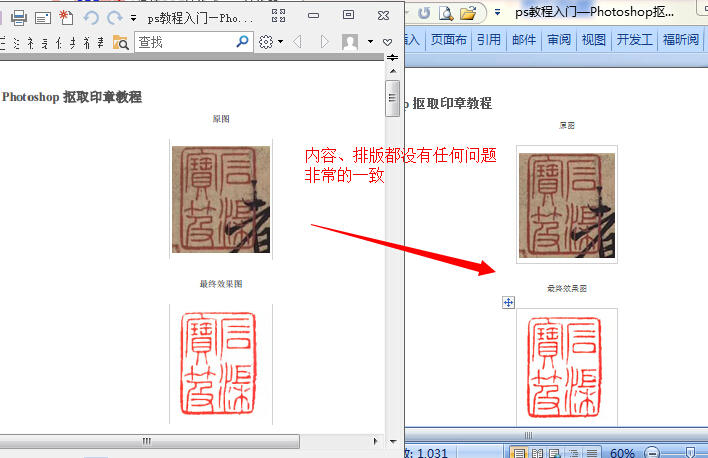Click the repeat/redo icon in Word toolbar
This screenshot has width=708, height=458.
(424, 13)
